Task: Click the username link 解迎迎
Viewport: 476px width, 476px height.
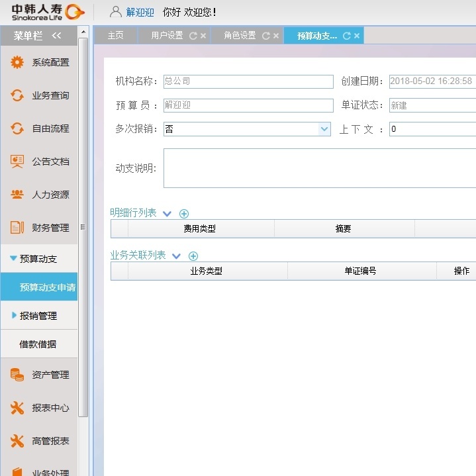Action: tap(140, 12)
